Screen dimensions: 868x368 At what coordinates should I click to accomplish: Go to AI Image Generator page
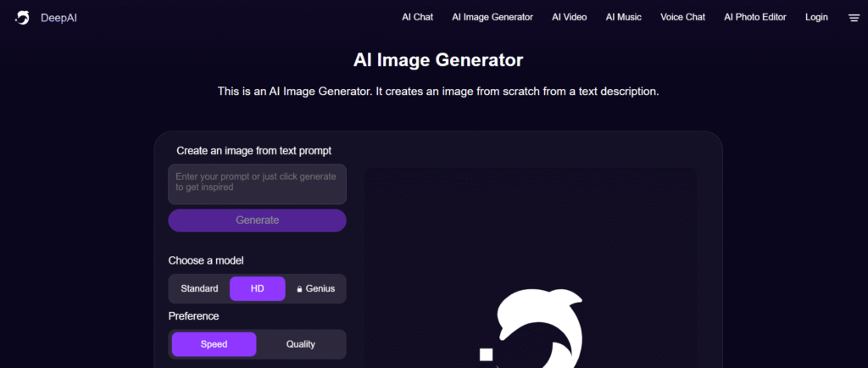pyautogui.click(x=492, y=17)
